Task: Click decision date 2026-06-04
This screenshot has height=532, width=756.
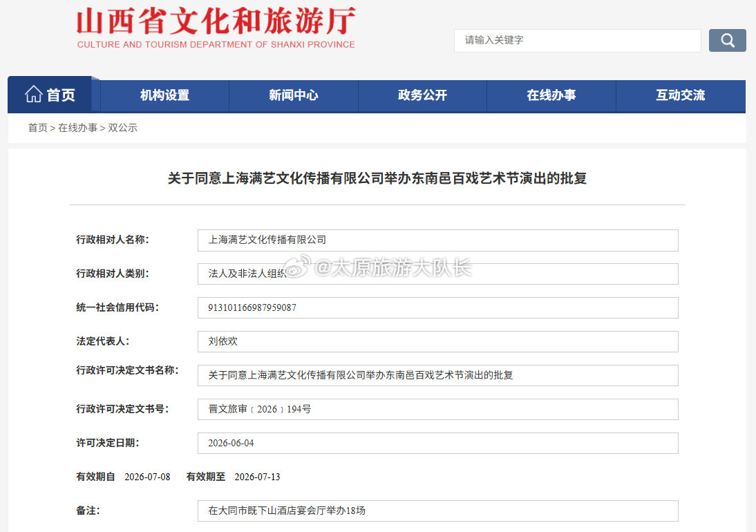Action: click(231, 444)
